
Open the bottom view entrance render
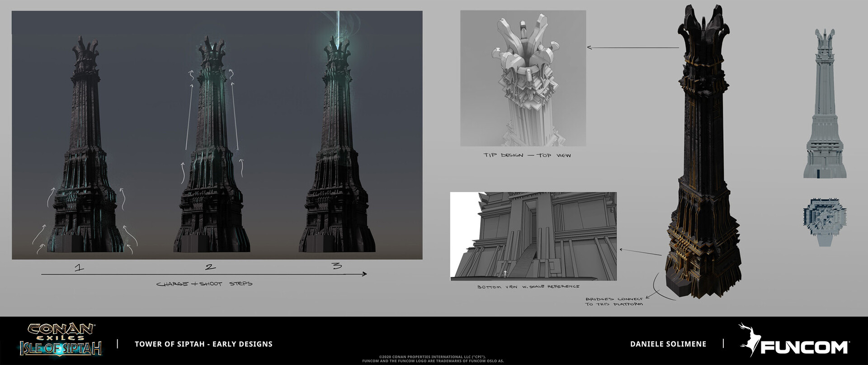click(533, 236)
